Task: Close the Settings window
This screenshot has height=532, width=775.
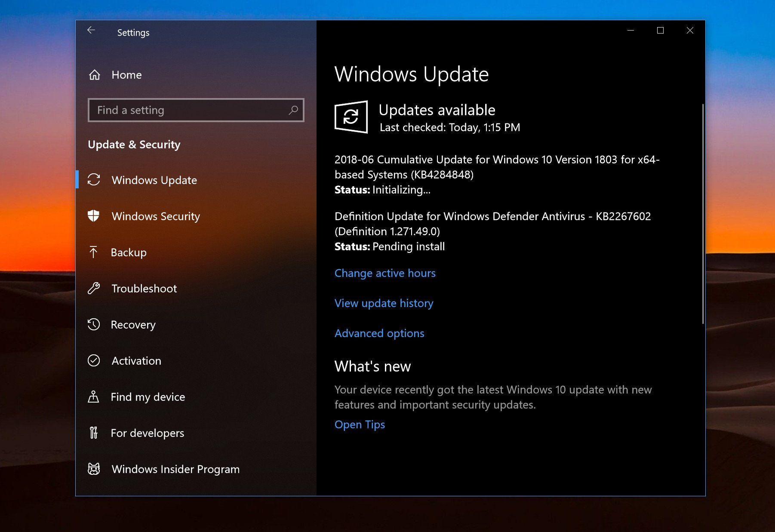Action: 690,30
